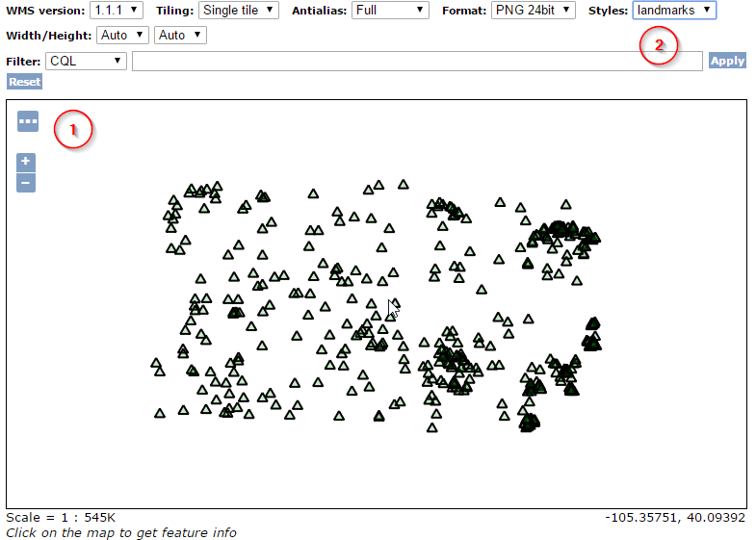Click into the filter expression text field
The image size is (756, 540).
pyautogui.click(x=417, y=62)
